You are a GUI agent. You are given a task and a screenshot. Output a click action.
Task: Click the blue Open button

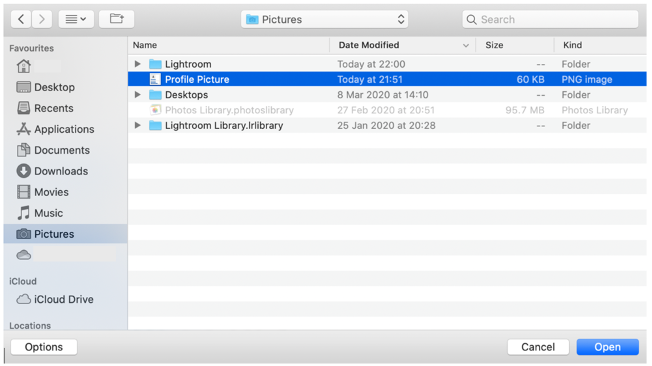(x=608, y=347)
